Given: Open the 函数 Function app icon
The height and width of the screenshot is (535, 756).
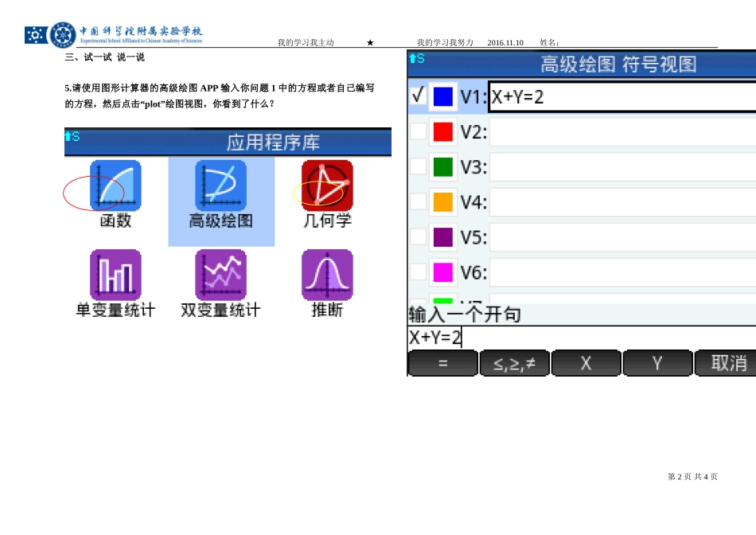Looking at the screenshot, I should [x=115, y=185].
